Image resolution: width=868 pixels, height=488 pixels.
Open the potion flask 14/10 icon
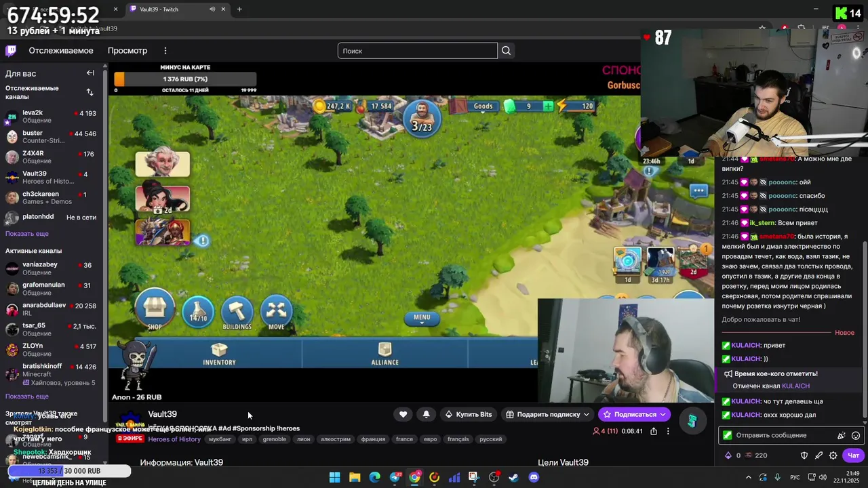tap(198, 311)
